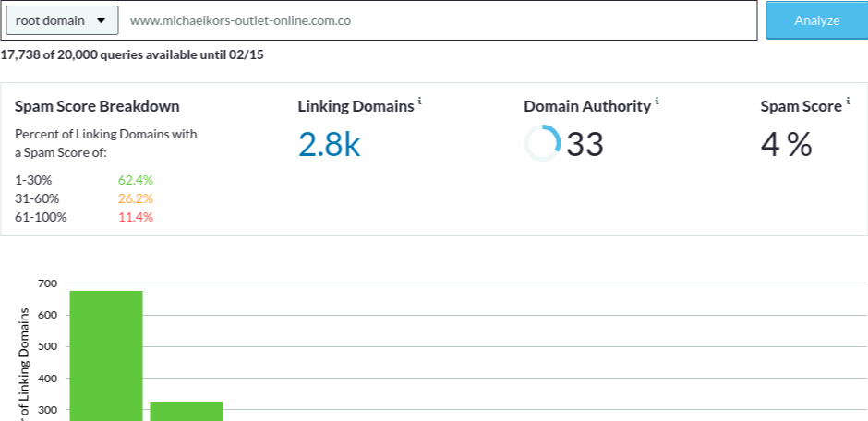Click the Domain Authority heading
868x421 pixels.
click(x=587, y=106)
